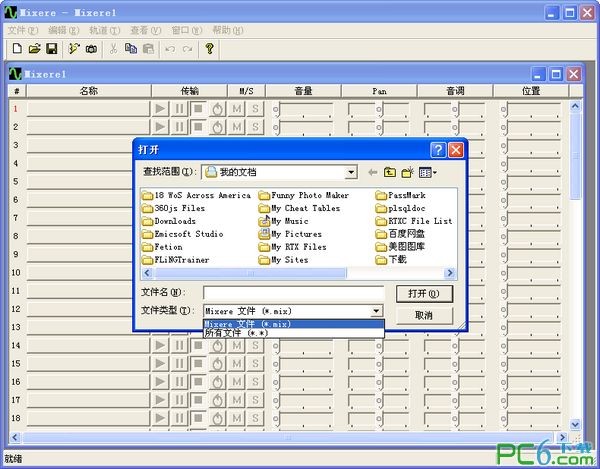The height and width of the screenshot is (469, 600).
Task: Solo track 1
Action: pos(255,109)
